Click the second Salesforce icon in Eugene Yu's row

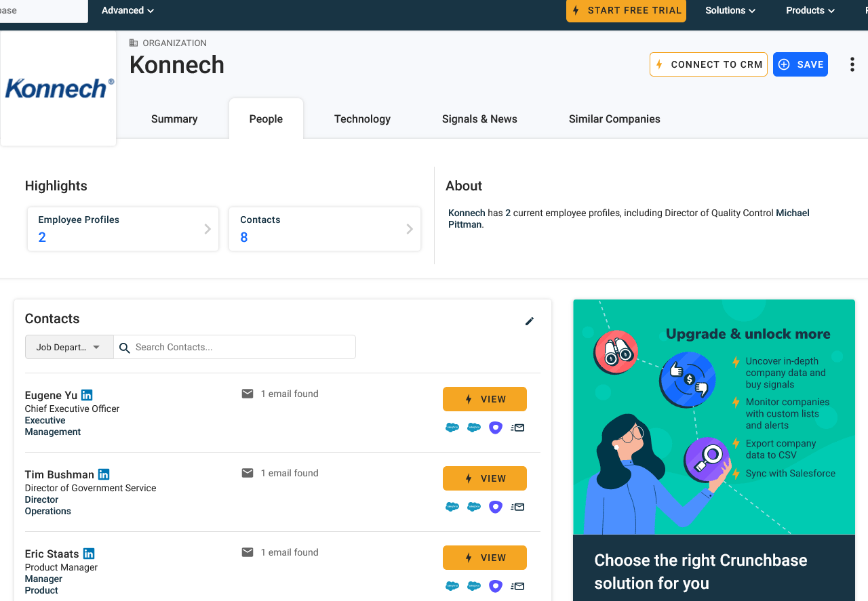pyautogui.click(x=474, y=428)
